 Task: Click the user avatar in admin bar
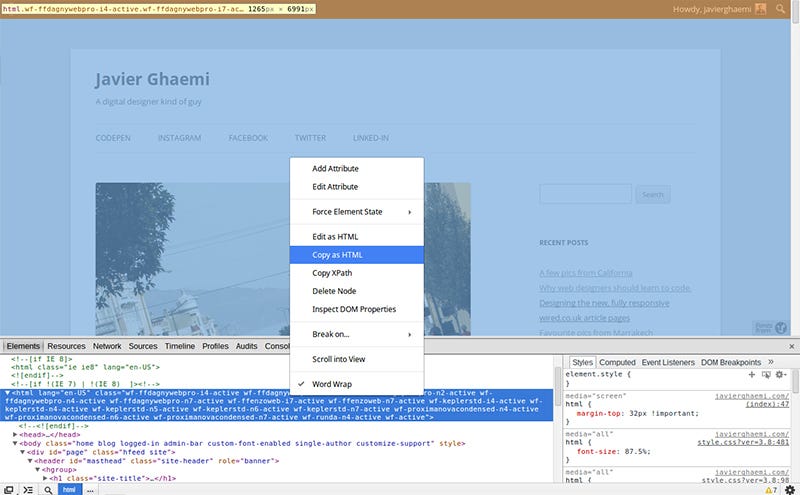click(761, 9)
